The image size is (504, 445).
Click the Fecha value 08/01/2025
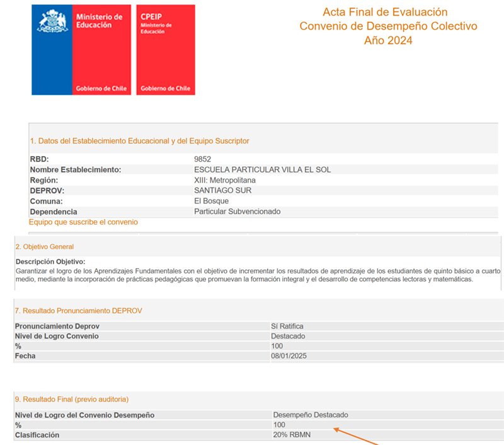[x=290, y=356]
